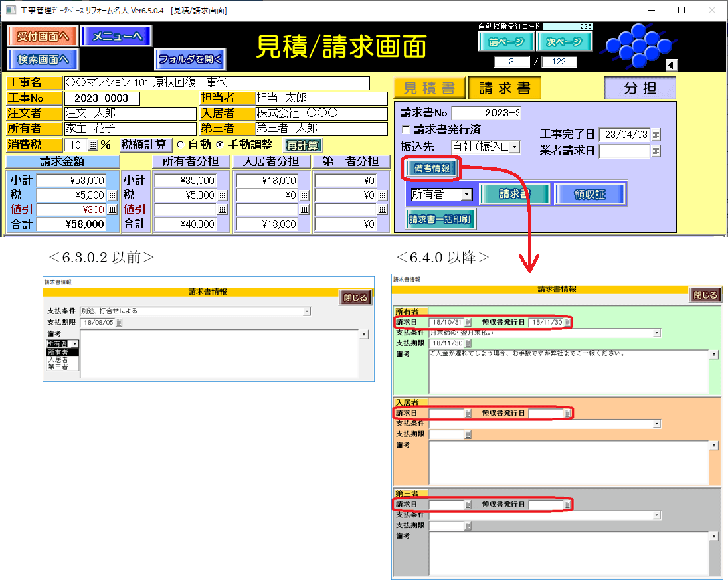Select the 自動 tax calculation radio button
Screen dimensions: 728x583
point(180,145)
